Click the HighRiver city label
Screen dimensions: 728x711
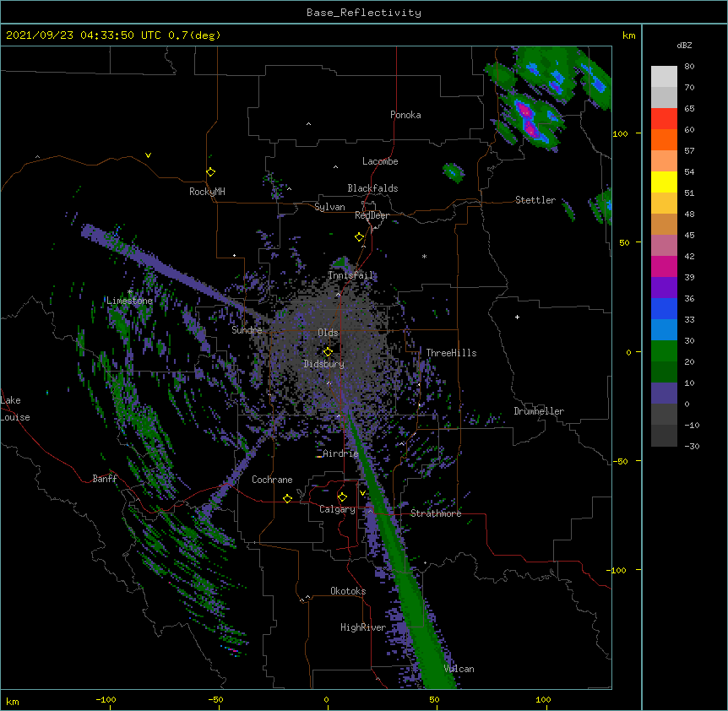[x=363, y=627]
